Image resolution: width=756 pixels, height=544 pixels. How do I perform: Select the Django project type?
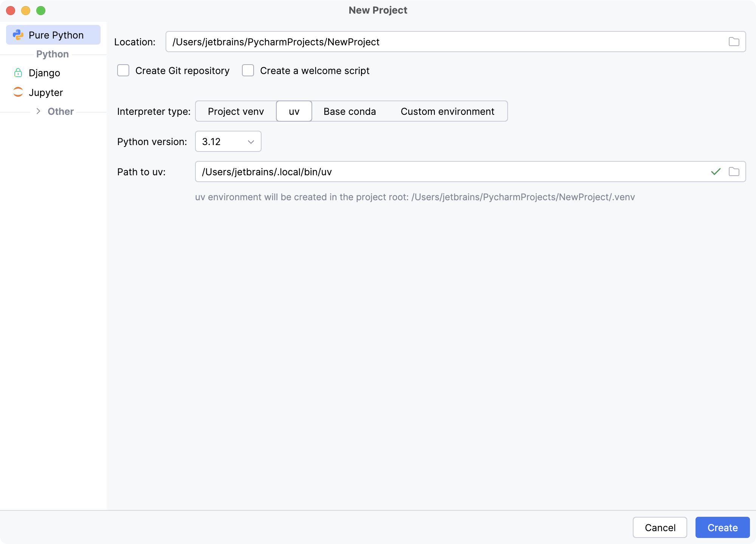pyautogui.click(x=44, y=73)
